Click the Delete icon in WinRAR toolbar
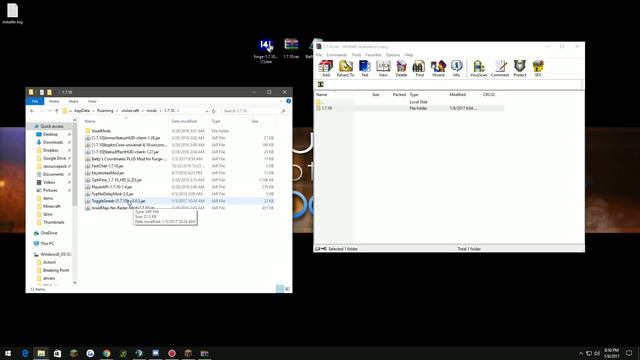 coord(401,68)
